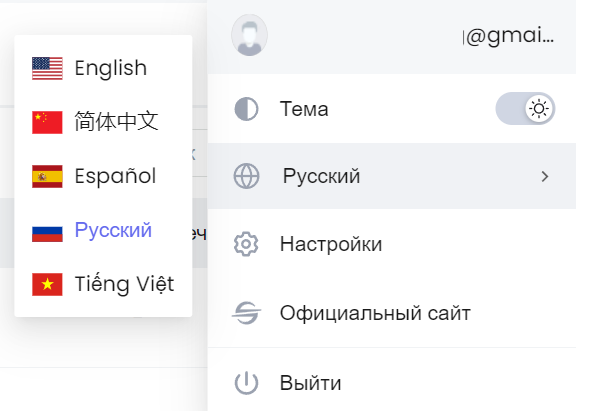Click the globe language icon
Screen dimensions: 600x411
point(246,176)
